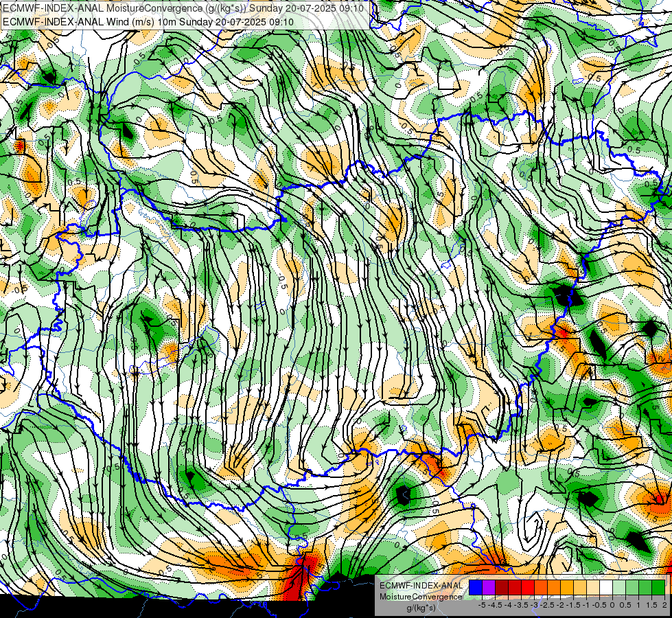This screenshot has height=618, width=672.
Task: Click the legend unit g/(kg*s)
Action: [x=421, y=608]
